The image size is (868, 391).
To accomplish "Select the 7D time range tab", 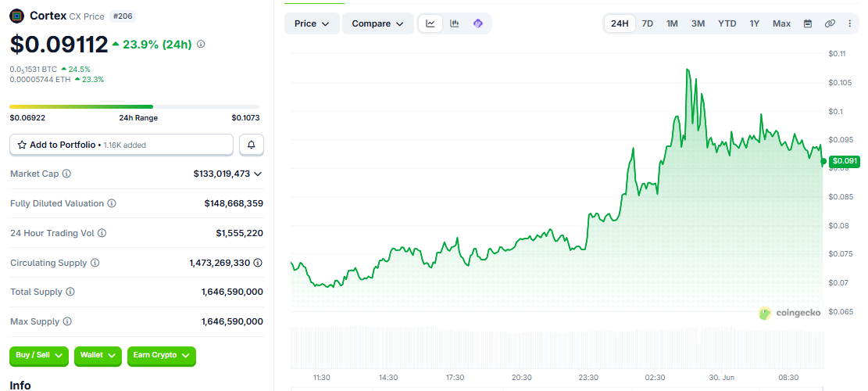I will (647, 23).
